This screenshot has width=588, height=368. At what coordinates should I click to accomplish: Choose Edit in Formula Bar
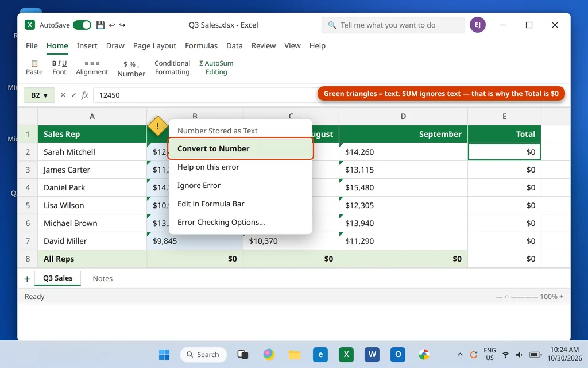coord(241,204)
